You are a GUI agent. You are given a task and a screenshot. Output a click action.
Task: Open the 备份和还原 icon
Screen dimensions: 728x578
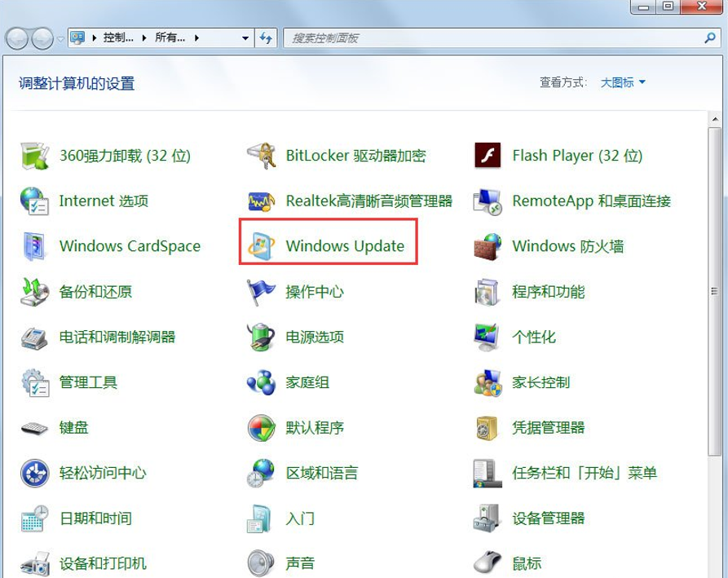coord(35,292)
